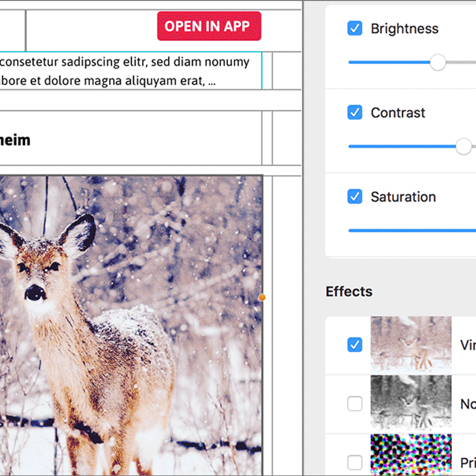Enable the black-and-white effect checkbox

(355, 404)
